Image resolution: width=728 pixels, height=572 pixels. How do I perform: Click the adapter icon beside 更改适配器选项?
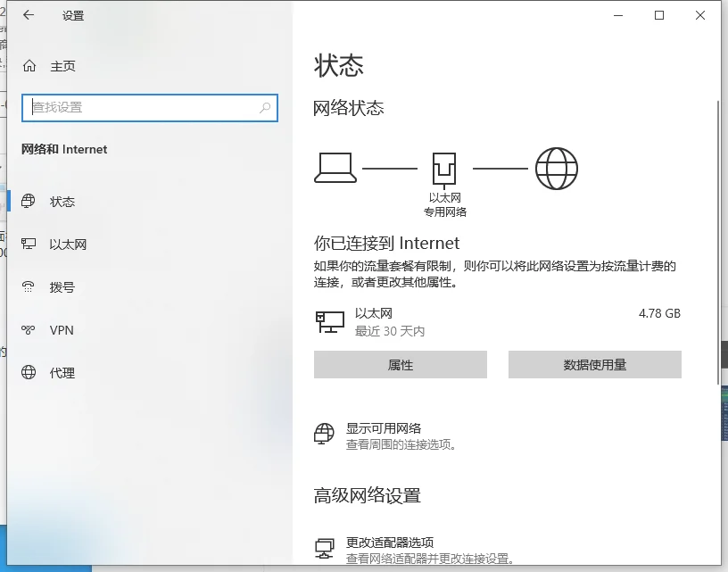[x=325, y=548]
